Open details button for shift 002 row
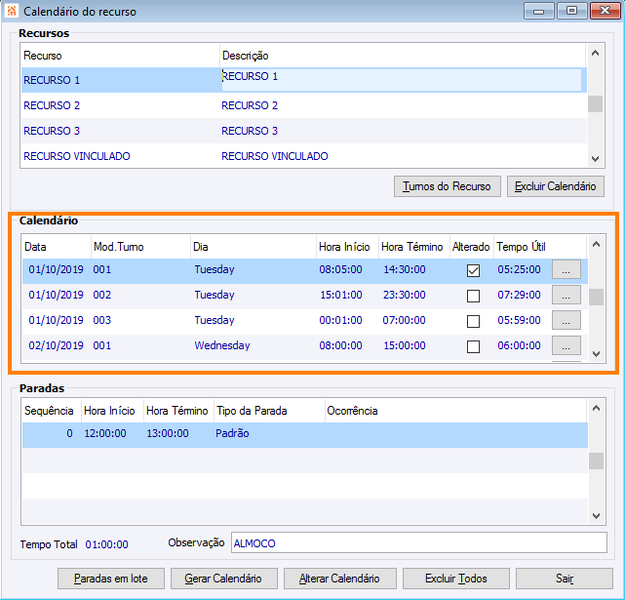Screen dimensions: 625x600 point(566,295)
